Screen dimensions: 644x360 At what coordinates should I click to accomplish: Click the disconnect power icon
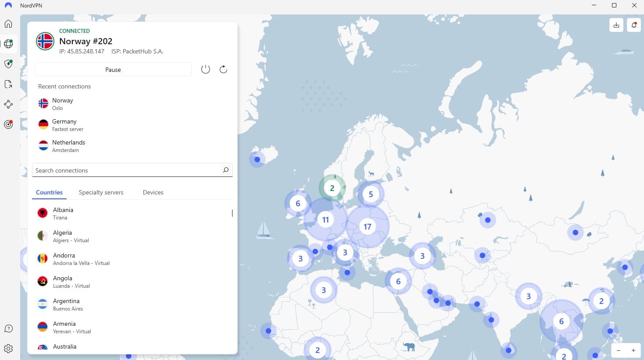(x=206, y=69)
